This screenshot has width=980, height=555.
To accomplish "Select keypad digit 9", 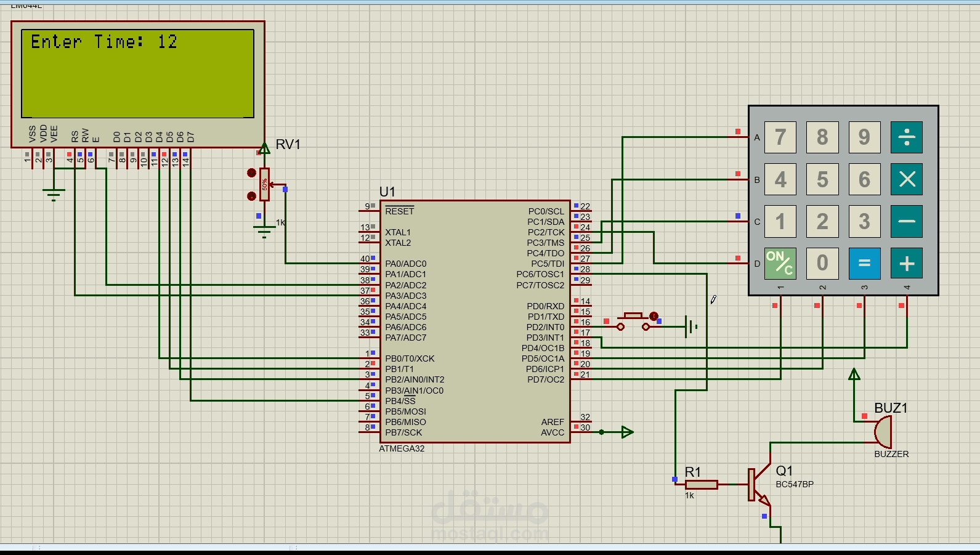I will pos(864,137).
